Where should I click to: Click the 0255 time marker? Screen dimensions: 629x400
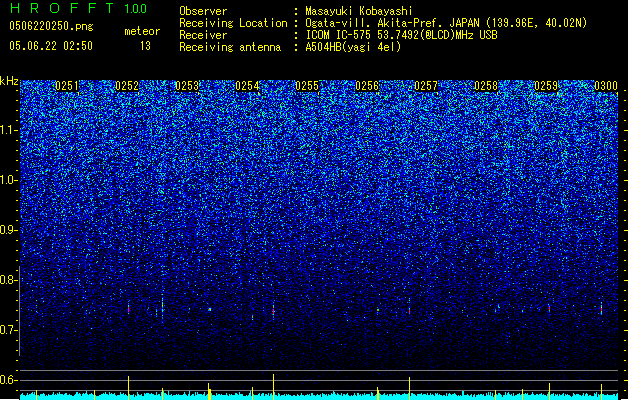307,86
